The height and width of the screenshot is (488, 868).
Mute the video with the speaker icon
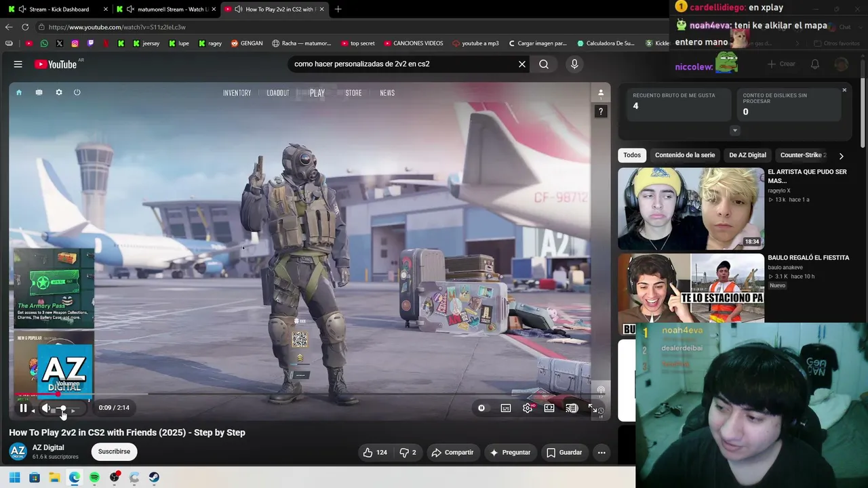(x=46, y=408)
